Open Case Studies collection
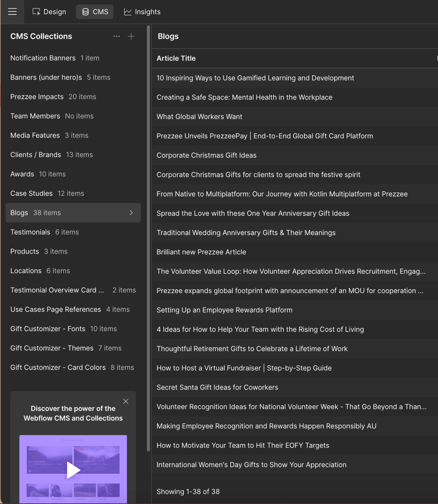438x504 pixels. point(73,193)
